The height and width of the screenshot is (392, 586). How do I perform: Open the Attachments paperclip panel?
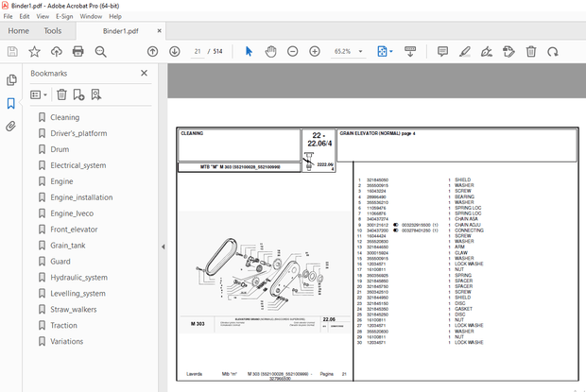pyautogui.click(x=10, y=127)
